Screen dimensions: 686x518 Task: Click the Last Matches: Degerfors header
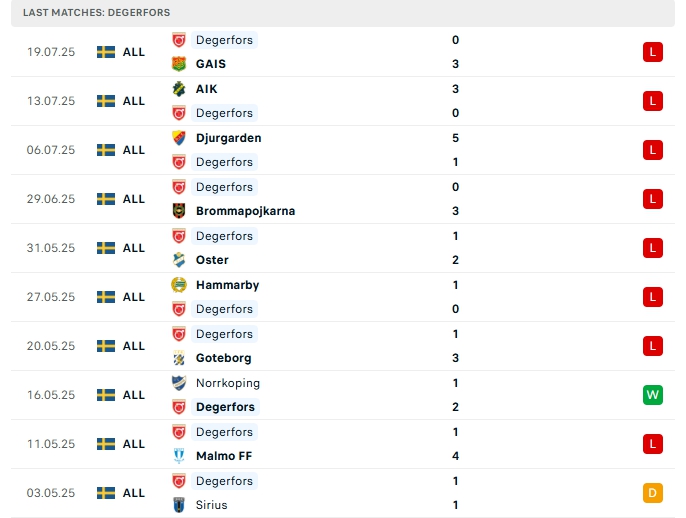click(x=96, y=12)
